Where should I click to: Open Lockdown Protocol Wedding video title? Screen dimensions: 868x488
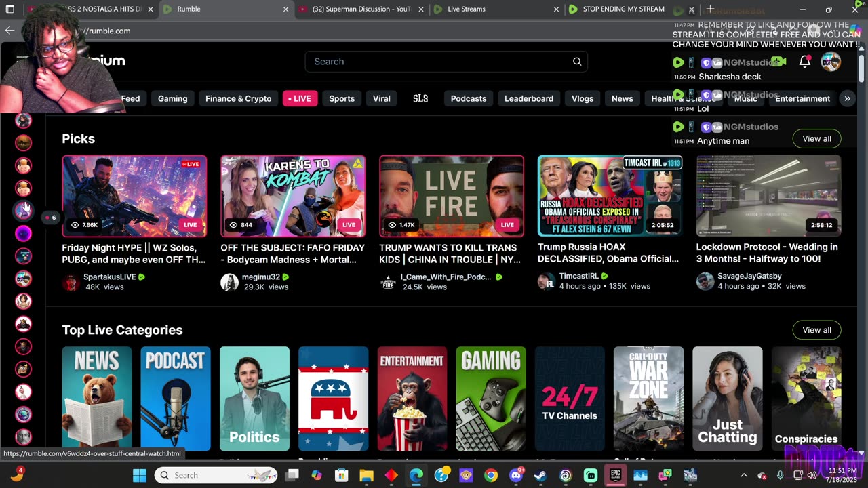coord(767,253)
